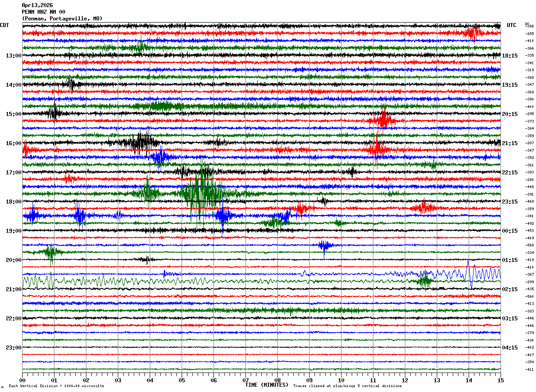Image resolution: width=536 pixels, height=392 pixels.
Task: Click minute label 04 on time axis
Action: pyautogui.click(x=150, y=380)
